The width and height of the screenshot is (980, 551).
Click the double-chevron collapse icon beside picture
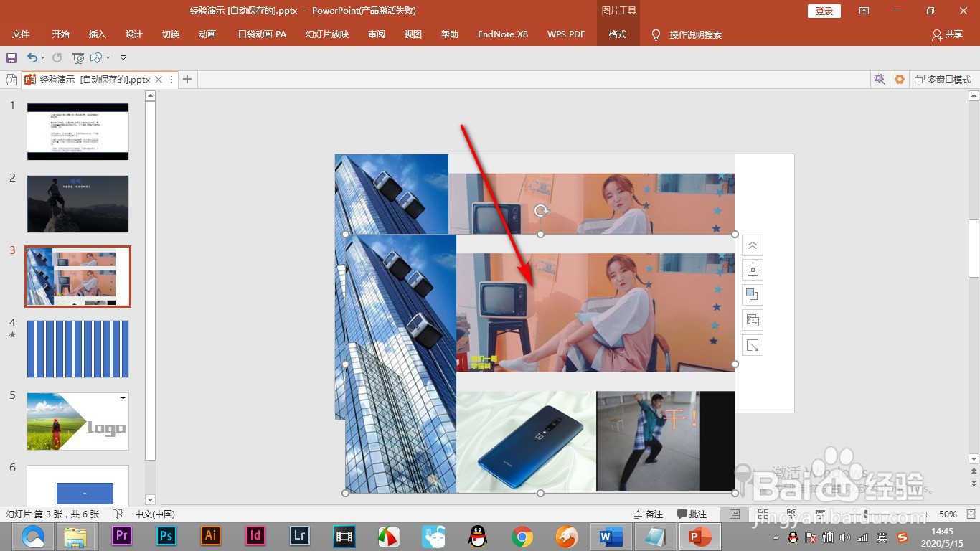click(x=752, y=246)
